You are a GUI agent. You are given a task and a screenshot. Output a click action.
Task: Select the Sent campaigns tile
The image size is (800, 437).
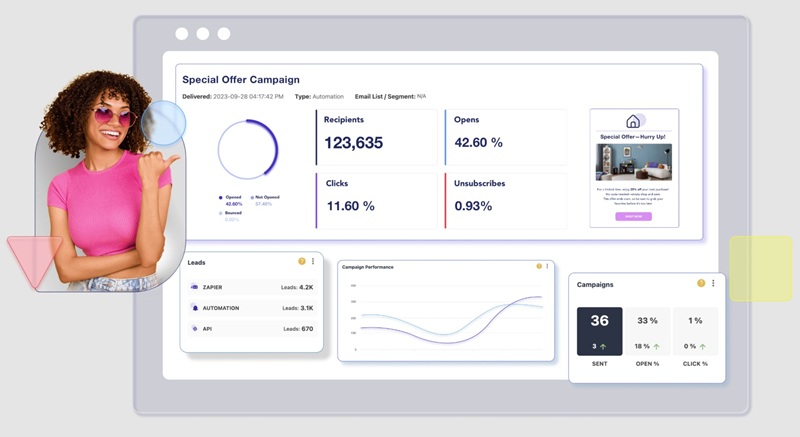(x=599, y=331)
